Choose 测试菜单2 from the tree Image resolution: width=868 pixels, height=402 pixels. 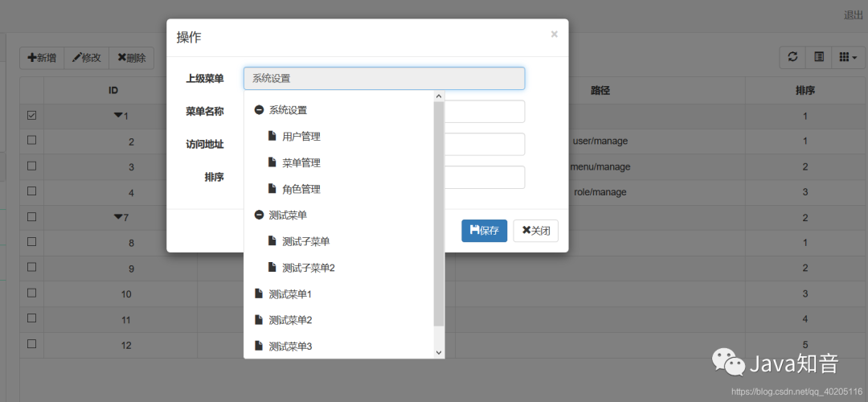click(290, 320)
